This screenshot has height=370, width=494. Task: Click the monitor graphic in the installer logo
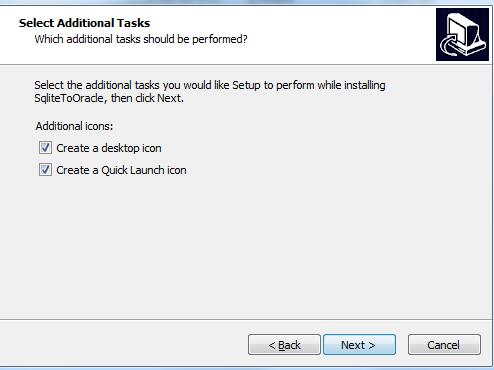pos(462,30)
